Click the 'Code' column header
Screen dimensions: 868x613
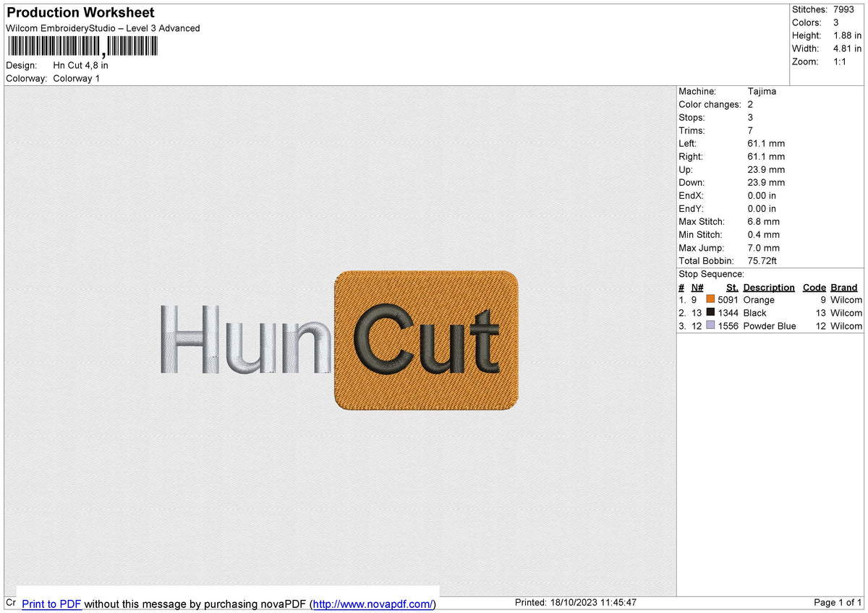pos(814,287)
